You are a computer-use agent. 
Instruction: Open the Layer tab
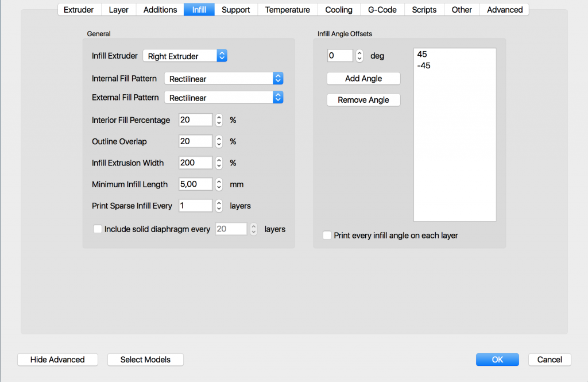point(118,10)
